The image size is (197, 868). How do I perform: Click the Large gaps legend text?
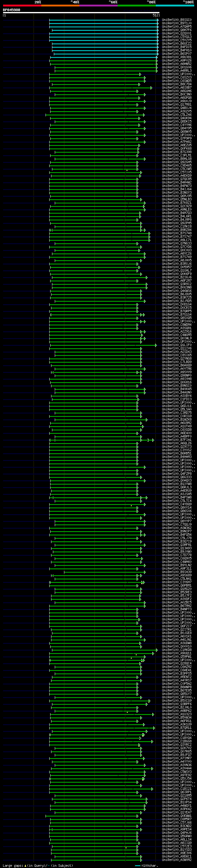coord(38,866)
